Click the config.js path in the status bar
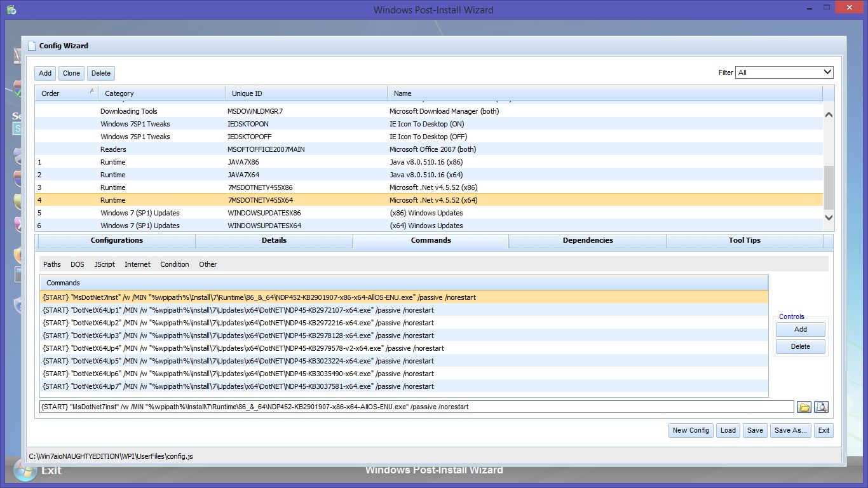 tap(111, 456)
